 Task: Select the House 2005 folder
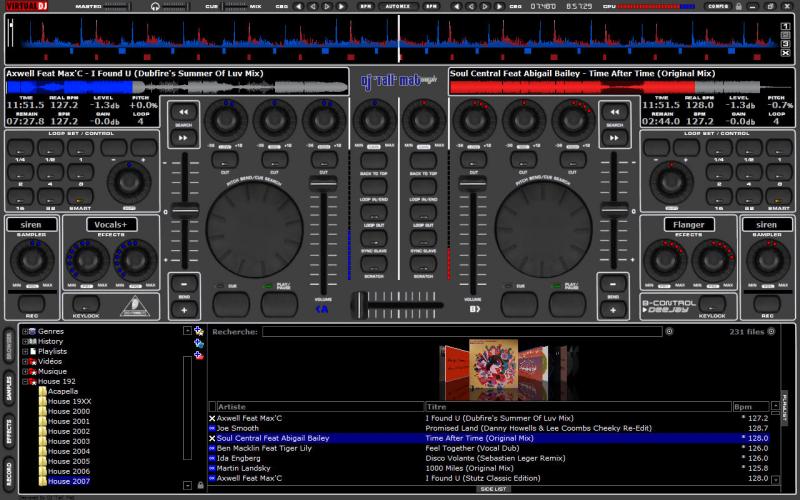(67, 461)
